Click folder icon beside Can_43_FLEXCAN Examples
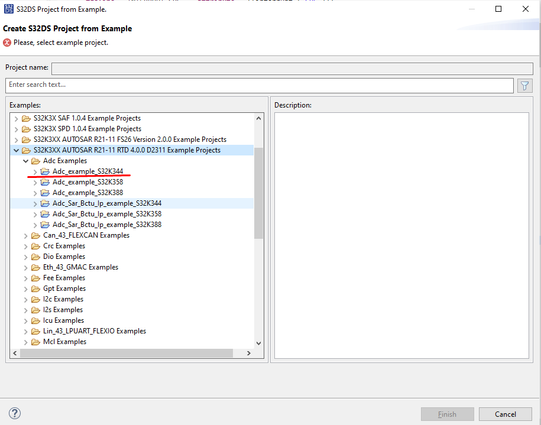The width and height of the screenshot is (541, 425). [x=36, y=236]
